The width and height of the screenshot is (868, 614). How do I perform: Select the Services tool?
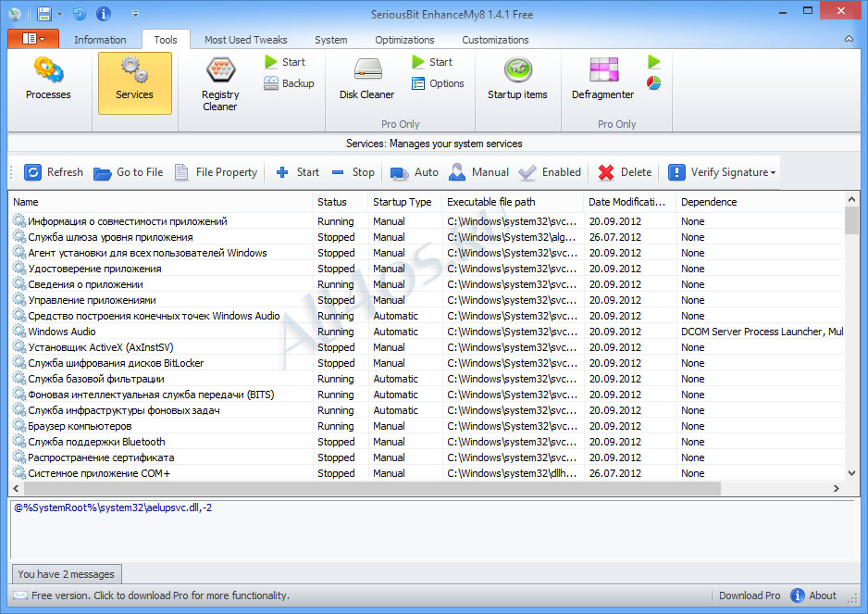(x=134, y=83)
